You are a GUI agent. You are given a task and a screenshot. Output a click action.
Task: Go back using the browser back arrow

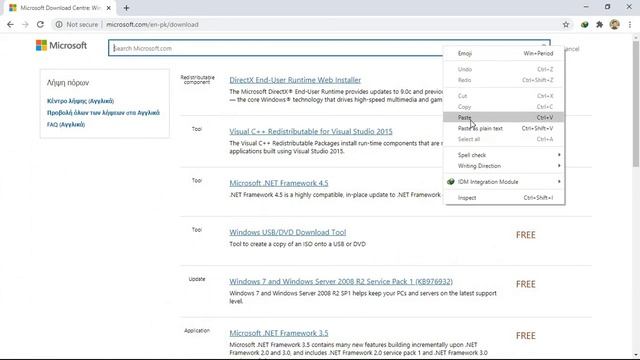pyautogui.click(x=10, y=24)
